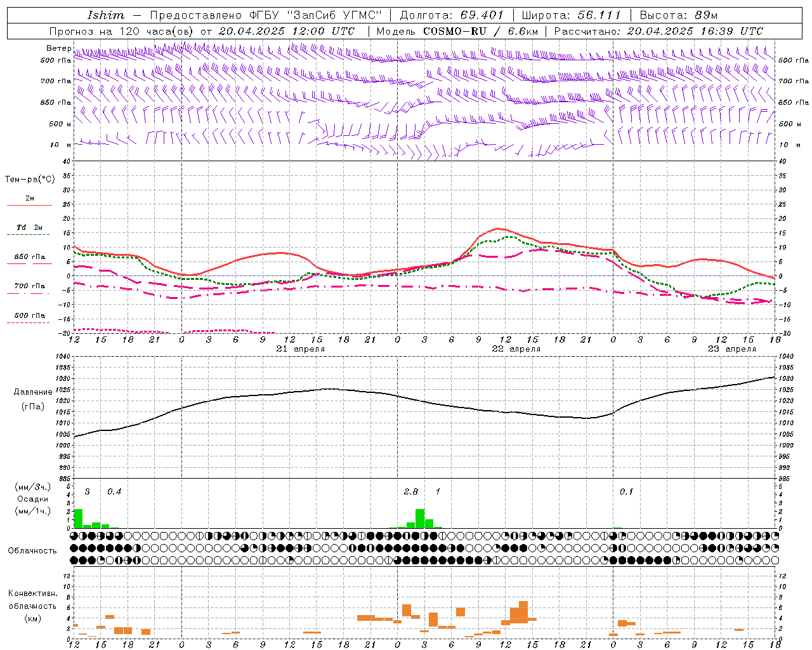Click the "(мм/3ч.)" precipitation unit label
The height and width of the screenshot is (650, 812).
33,487
